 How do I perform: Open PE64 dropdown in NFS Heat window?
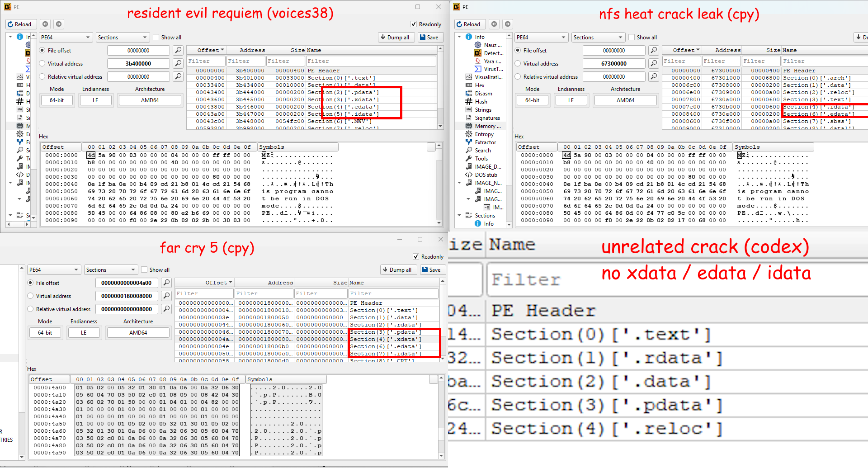tap(541, 38)
